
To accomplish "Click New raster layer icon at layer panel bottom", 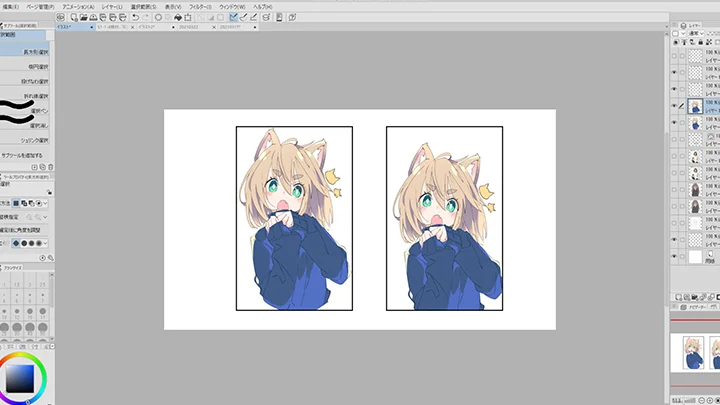I will (678, 298).
